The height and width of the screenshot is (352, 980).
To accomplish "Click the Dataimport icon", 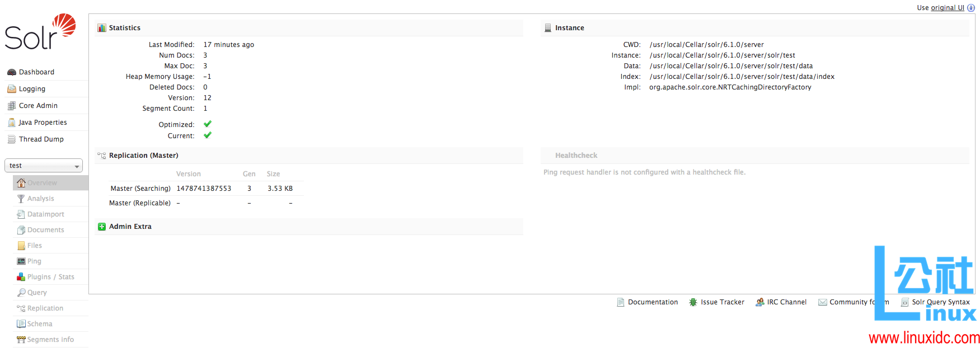I will coord(21,214).
